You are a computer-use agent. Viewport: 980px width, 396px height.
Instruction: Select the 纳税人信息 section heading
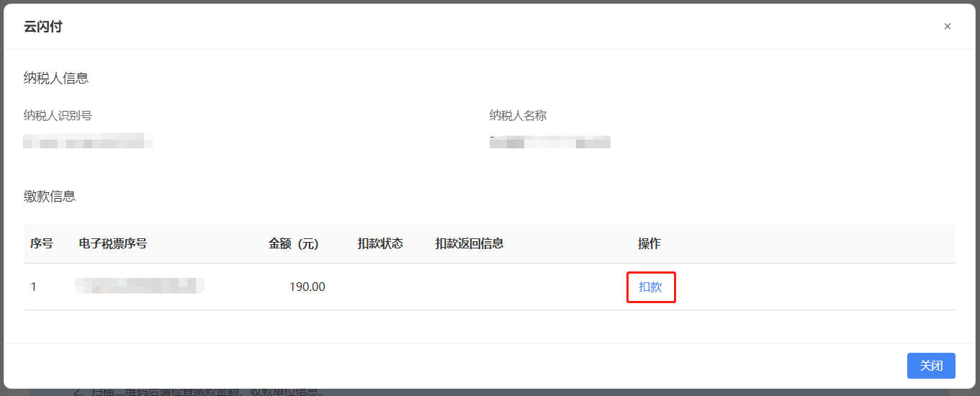click(56, 78)
